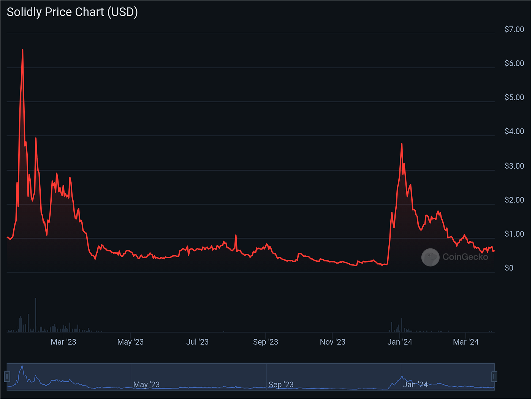Grab the right range navigator handle
The height and width of the screenshot is (400, 532).
coord(494,376)
